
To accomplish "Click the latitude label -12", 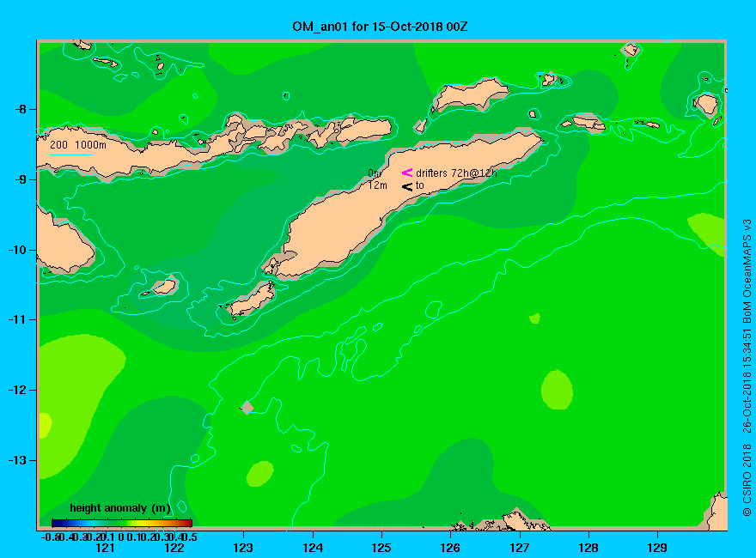I will 17,390.
